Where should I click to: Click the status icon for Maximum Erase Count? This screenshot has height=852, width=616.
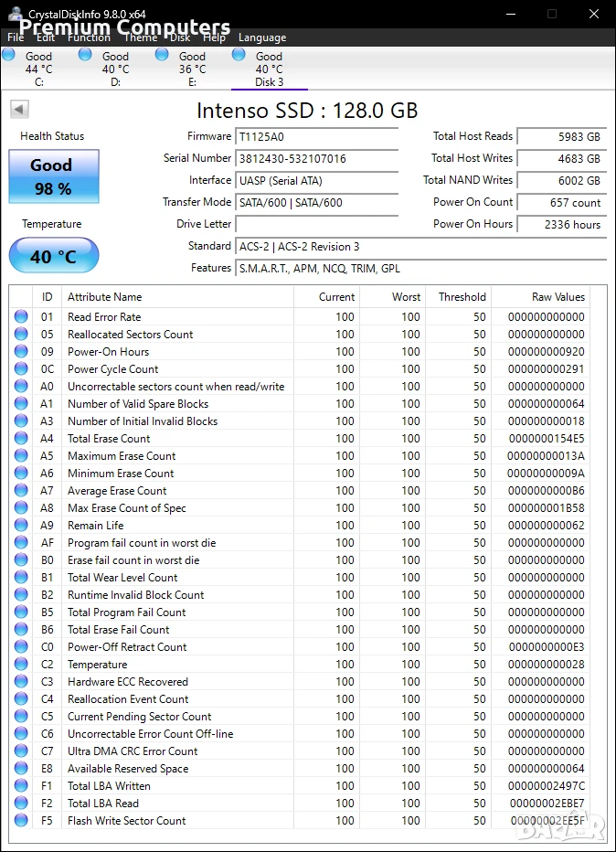21,455
